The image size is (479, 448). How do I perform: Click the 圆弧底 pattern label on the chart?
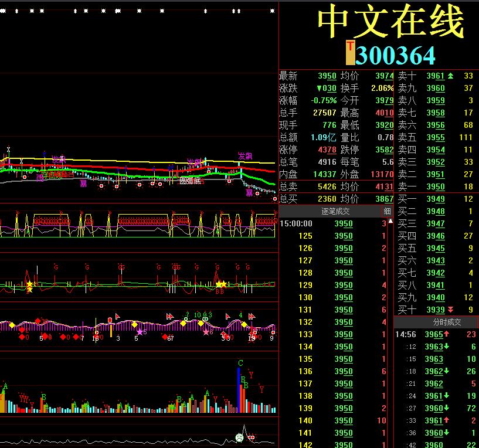pos(190,181)
